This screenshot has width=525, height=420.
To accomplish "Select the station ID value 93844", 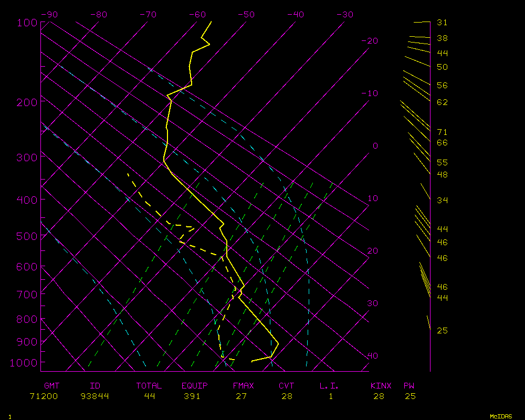I will pyautogui.click(x=95, y=396).
